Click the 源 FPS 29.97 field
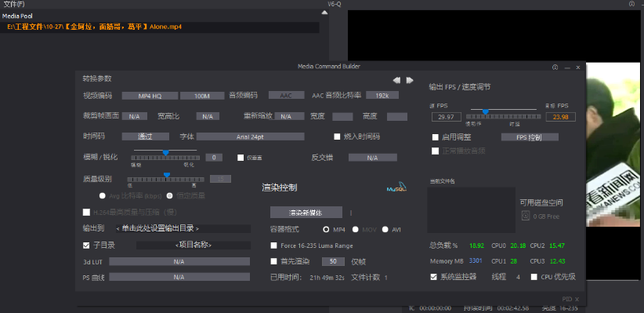The width and height of the screenshot is (644, 313). [x=446, y=117]
